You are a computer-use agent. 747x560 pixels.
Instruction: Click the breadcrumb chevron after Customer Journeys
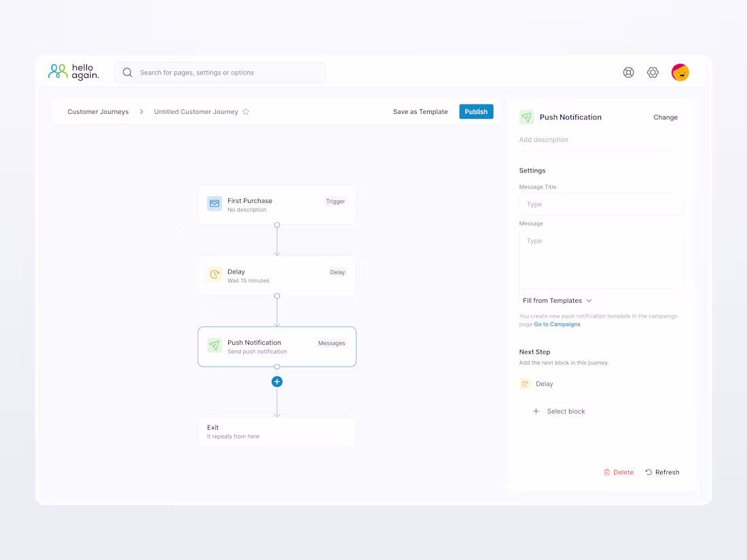pyautogui.click(x=141, y=111)
